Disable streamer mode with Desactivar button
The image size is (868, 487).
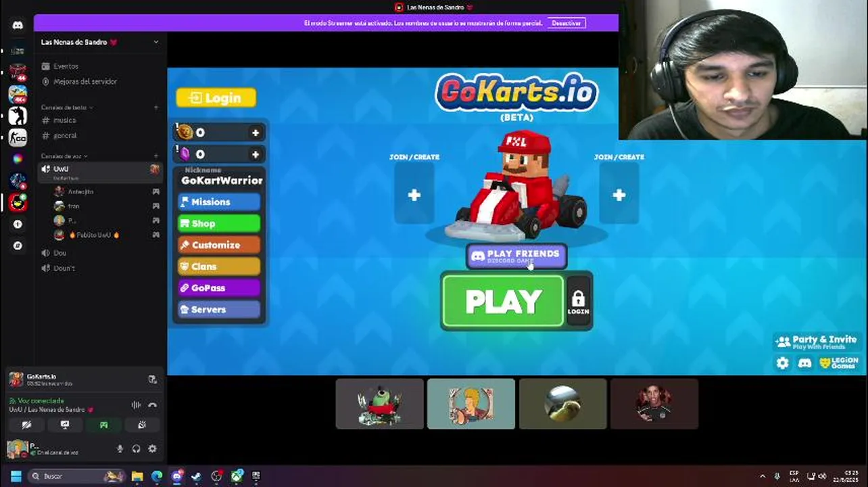point(566,23)
